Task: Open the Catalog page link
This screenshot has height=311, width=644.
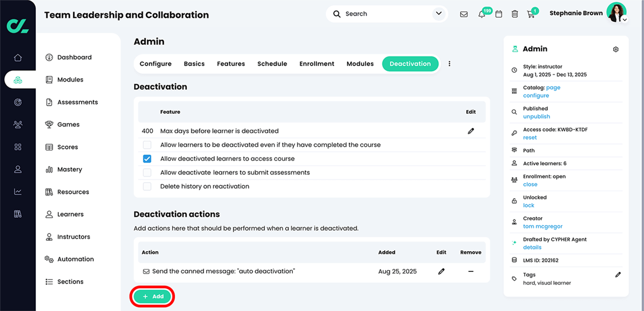Action: pos(553,88)
